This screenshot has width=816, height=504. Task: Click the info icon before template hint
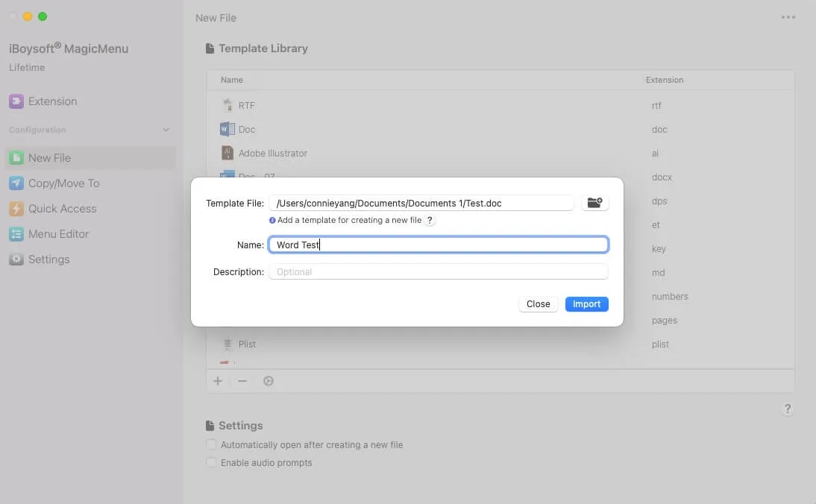[272, 221]
